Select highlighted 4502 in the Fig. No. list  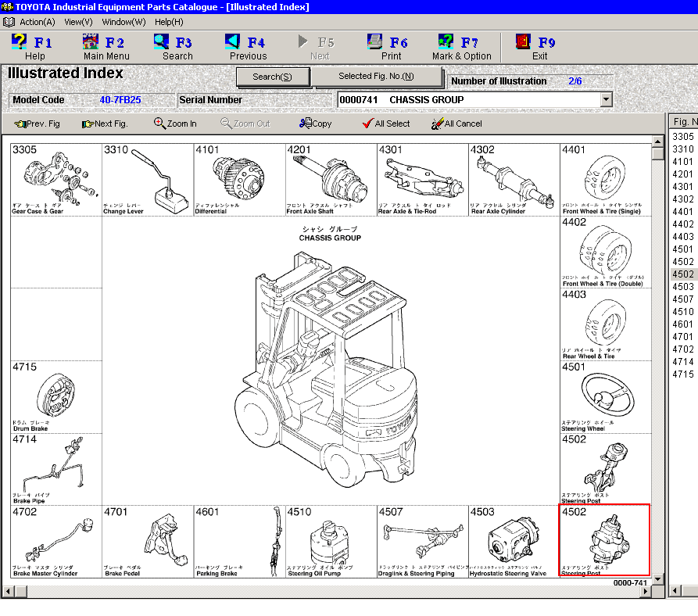pyautogui.click(x=683, y=274)
